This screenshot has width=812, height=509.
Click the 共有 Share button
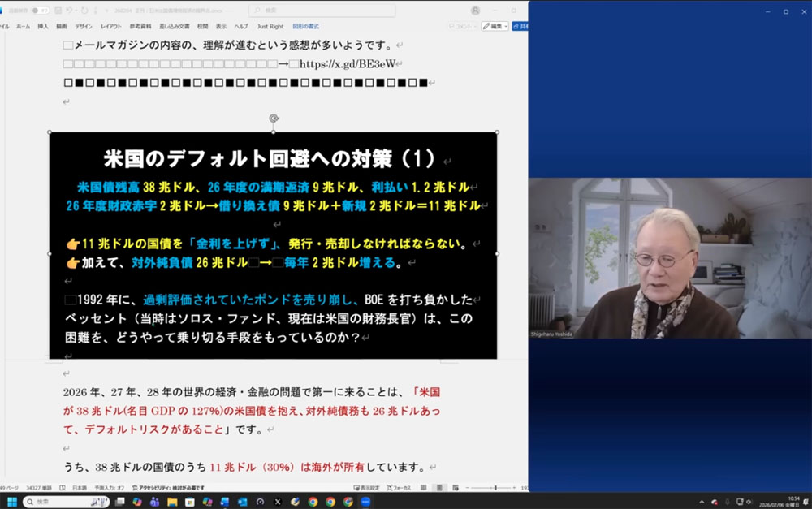click(524, 26)
